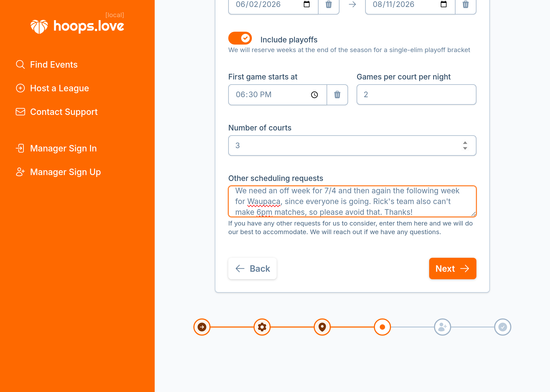Clear first game time with trash icon
Viewport: 550px width, 392px height.
pyautogui.click(x=337, y=95)
